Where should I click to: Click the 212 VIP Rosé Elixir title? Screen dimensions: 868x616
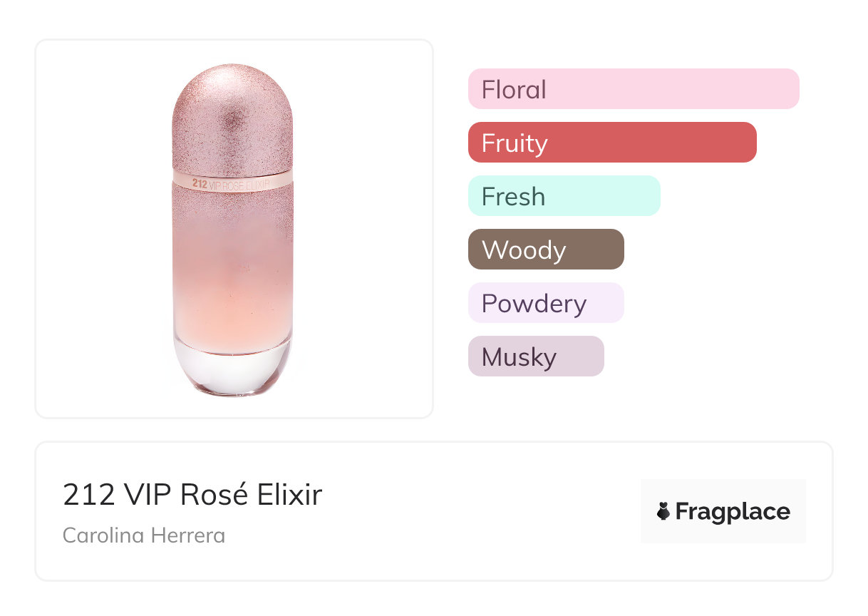click(x=192, y=495)
